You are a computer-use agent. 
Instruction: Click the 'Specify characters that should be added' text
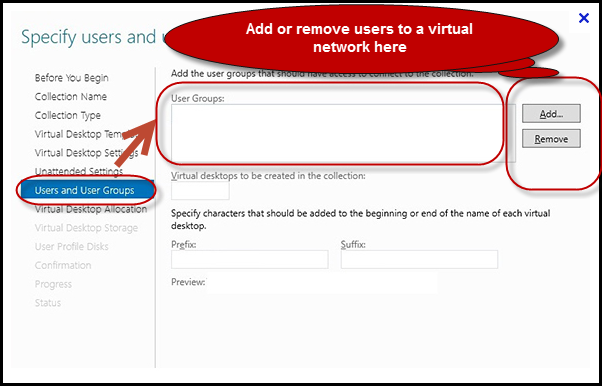pyautogui.click(x=361, y=219)
